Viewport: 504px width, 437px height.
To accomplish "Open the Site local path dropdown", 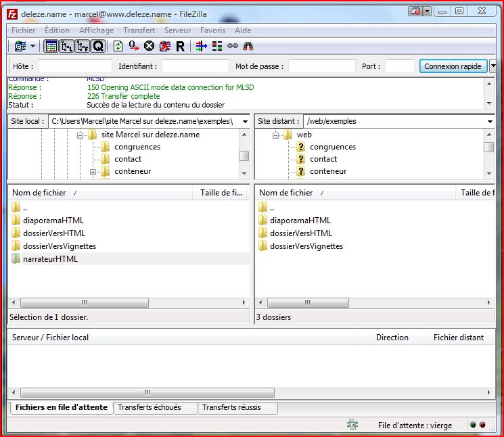I will pyautogui.click(x=246, y=122).
